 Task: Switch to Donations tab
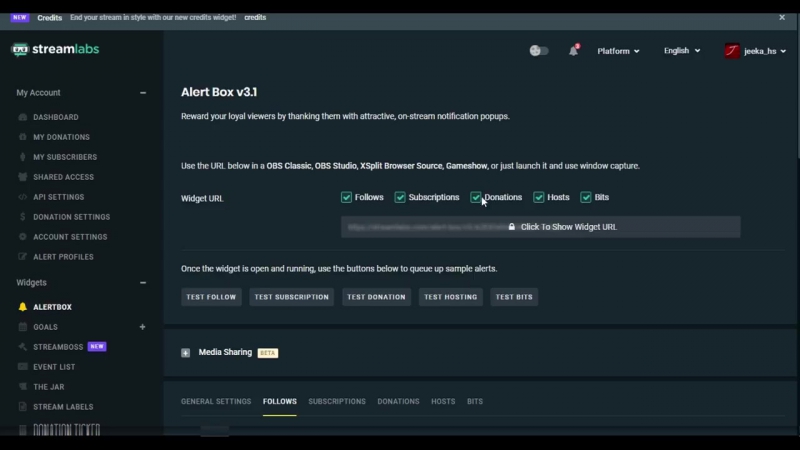point(398,402)
